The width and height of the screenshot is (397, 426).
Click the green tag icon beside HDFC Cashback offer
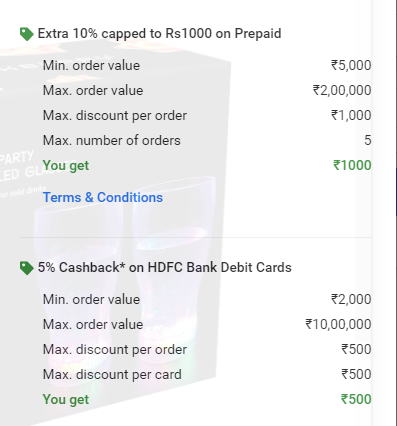point(27,268)
